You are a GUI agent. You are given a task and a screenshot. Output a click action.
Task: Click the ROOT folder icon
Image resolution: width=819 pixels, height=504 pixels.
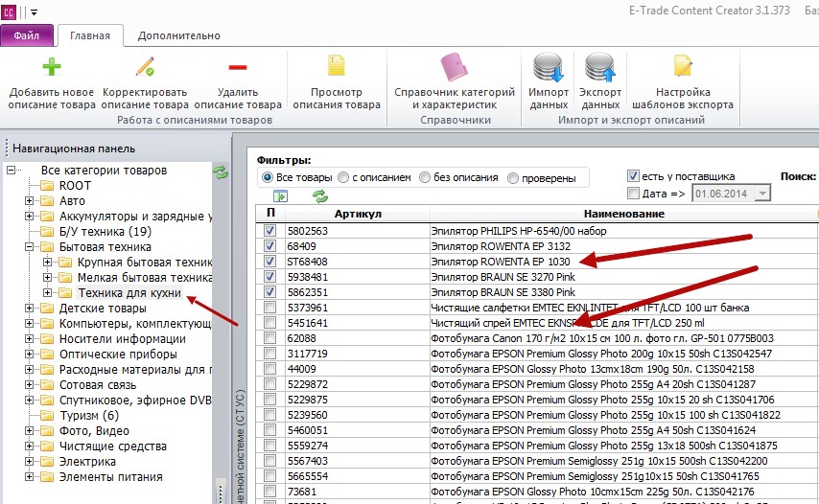coord(47,186)
